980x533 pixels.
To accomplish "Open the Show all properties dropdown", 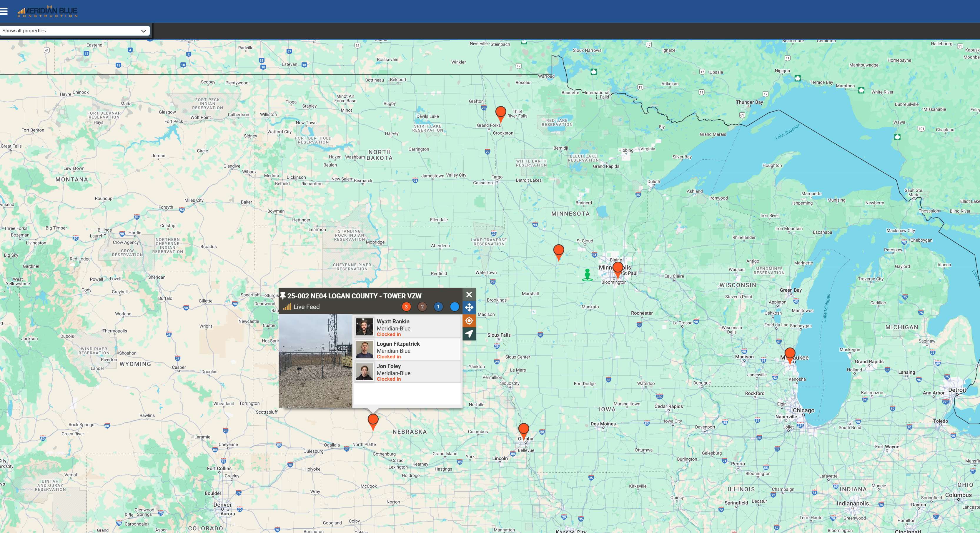I will pos(74,31).
